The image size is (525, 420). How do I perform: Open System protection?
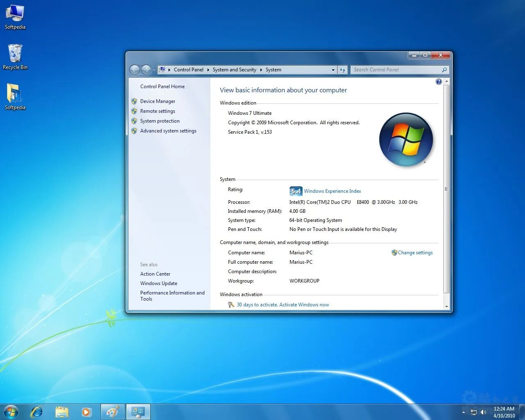click(160, 121)
